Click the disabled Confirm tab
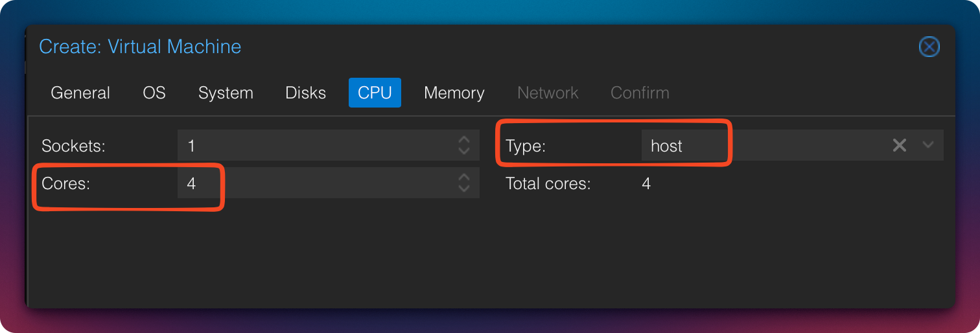980x333 pixels. click(640, 93)
